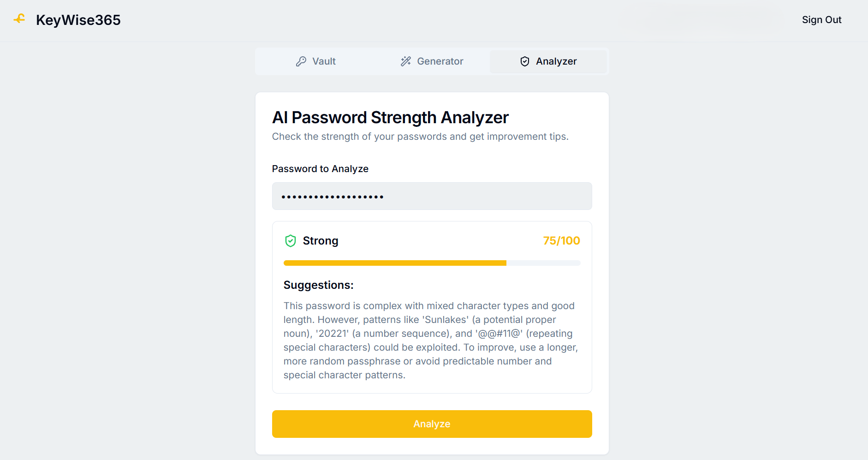Click the Strong rating label
Viewport: 868px width, 460px height.
pos(321,241)
